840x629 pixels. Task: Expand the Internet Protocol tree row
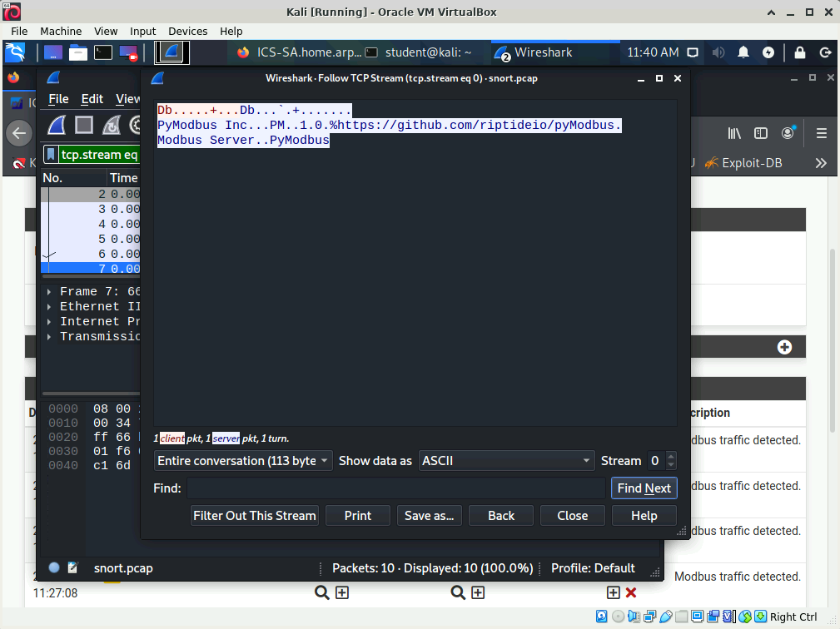(x=49, y=322)
